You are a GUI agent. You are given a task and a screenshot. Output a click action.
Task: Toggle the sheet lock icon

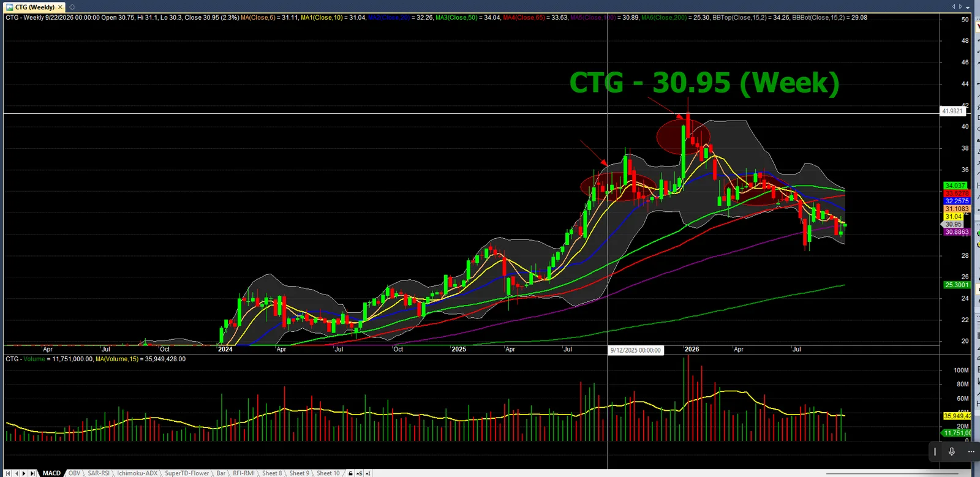[x=350, y=473]
